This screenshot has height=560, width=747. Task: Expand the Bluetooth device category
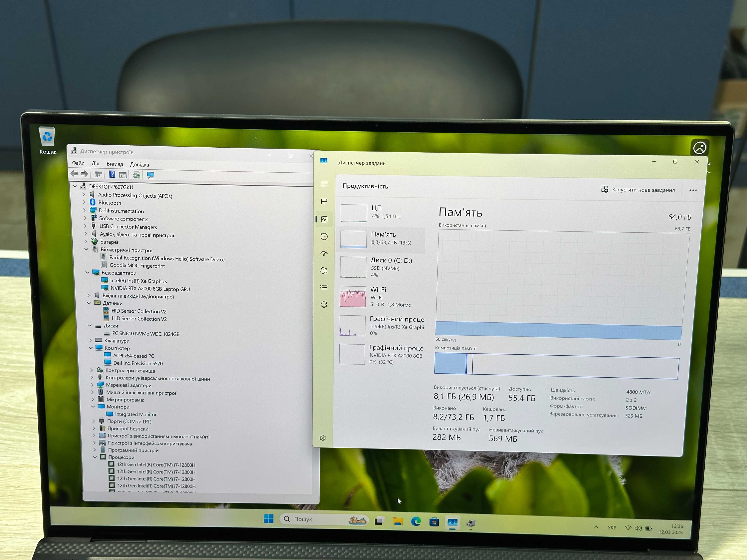84,202
